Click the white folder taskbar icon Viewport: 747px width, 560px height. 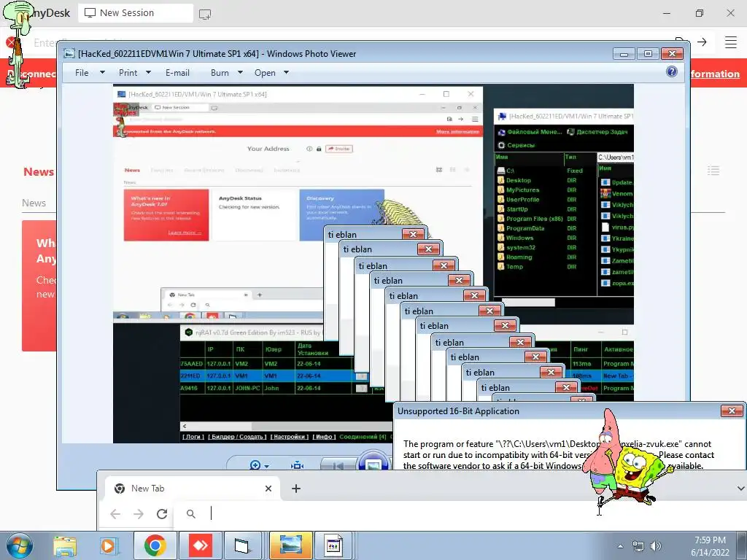coord(242,545)
